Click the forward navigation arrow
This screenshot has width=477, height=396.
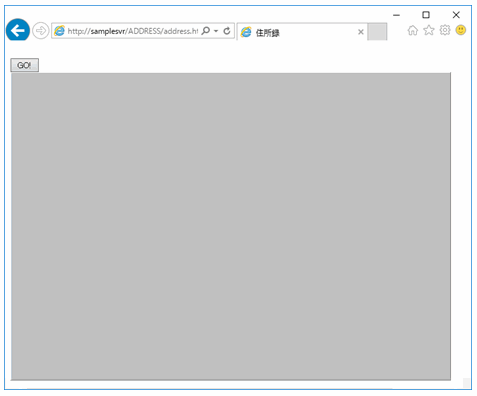[x=41, y=31]
